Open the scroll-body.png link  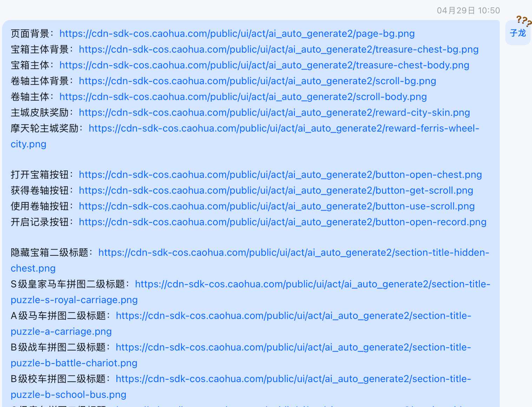click(x=243, y=97)
